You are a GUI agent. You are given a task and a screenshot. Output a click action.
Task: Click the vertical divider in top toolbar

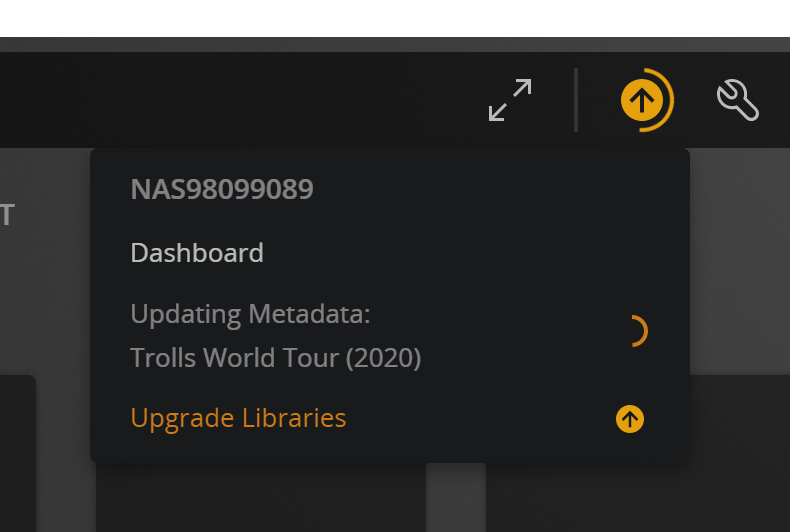point(576,100)
